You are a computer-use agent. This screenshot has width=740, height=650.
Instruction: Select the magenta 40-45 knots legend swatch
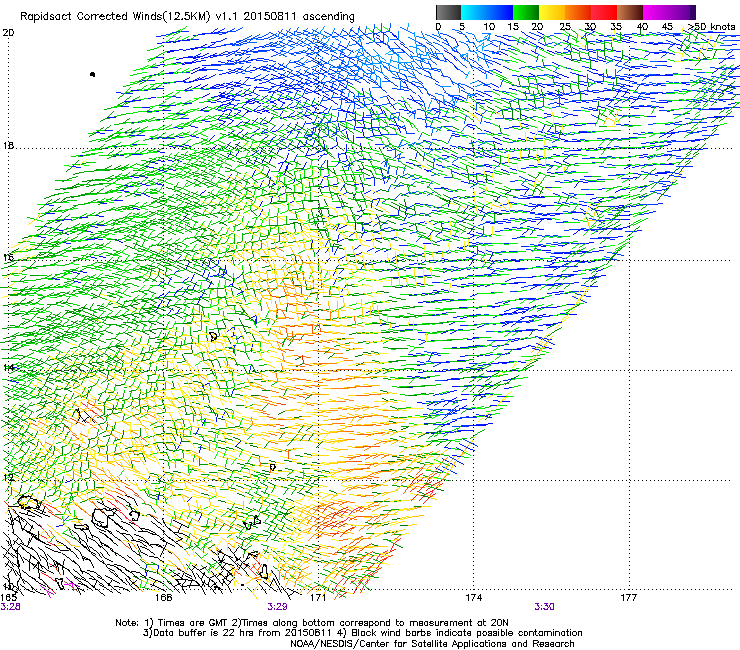tap(656, 12)
